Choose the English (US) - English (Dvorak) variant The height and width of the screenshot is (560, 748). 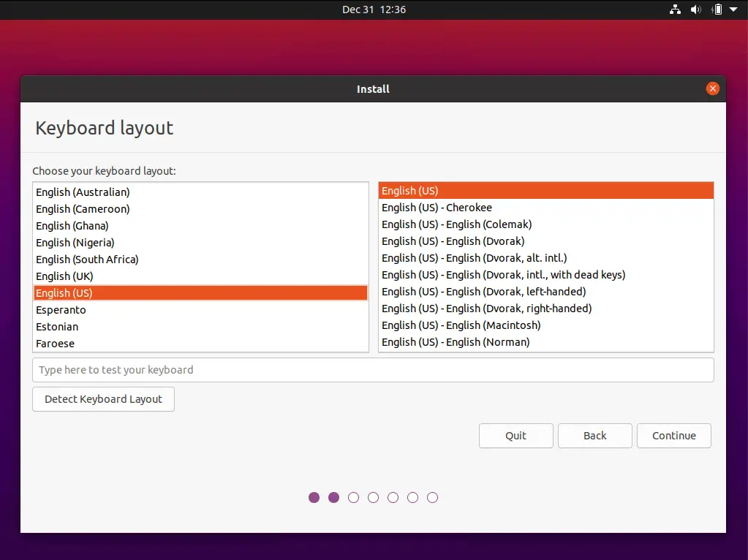pyautogui.click(x=546, y=241)
